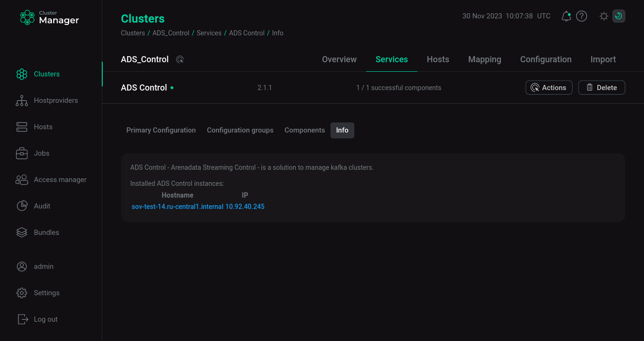Viewport: 644px width, 341px height.
Task: Click the date and time display
Action: click(506, 16)
